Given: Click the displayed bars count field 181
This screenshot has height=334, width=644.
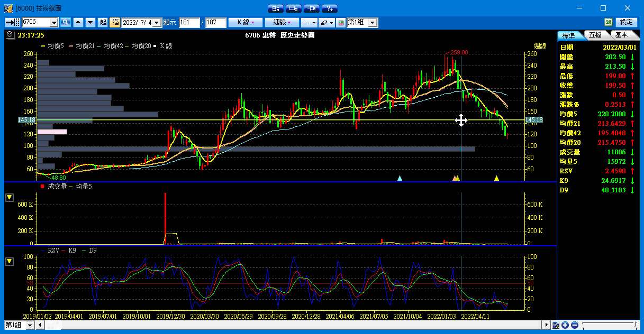Looking at the screenshot, I should pos(189,22).
